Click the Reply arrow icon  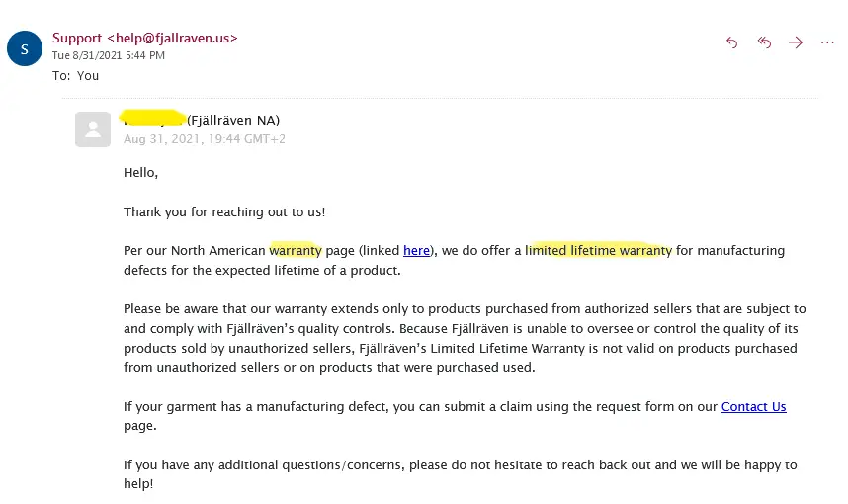731,42
